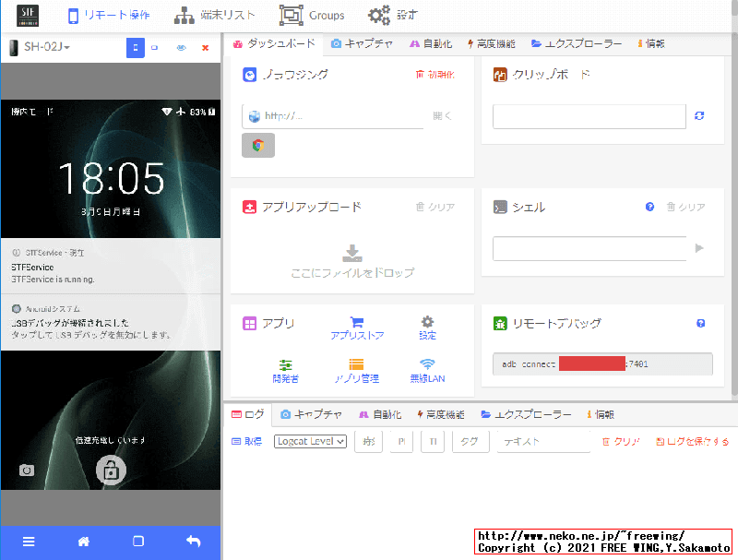
Task: Open the Logcat Level dropdown
Action: (x=309, y=441)
